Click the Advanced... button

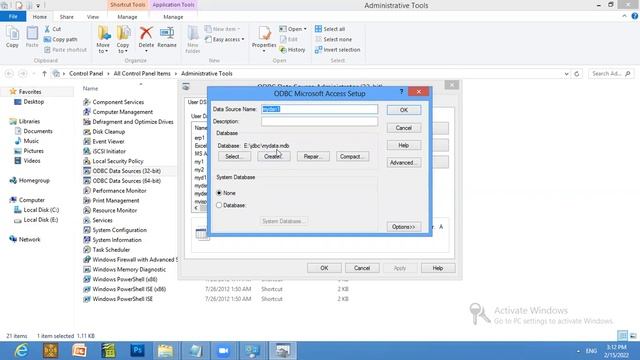click(x=404, y=162)
